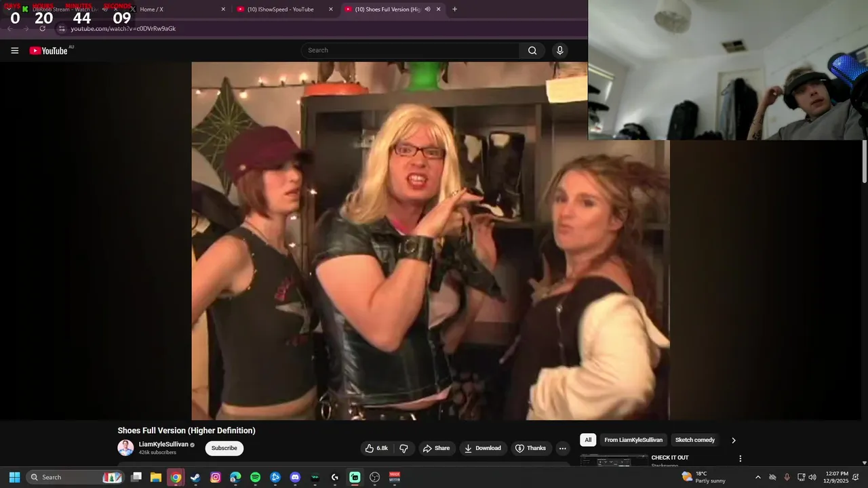The image size is (868, 488).
Task: Open volume speaker tray icon
Action: (x=812, y=477)
